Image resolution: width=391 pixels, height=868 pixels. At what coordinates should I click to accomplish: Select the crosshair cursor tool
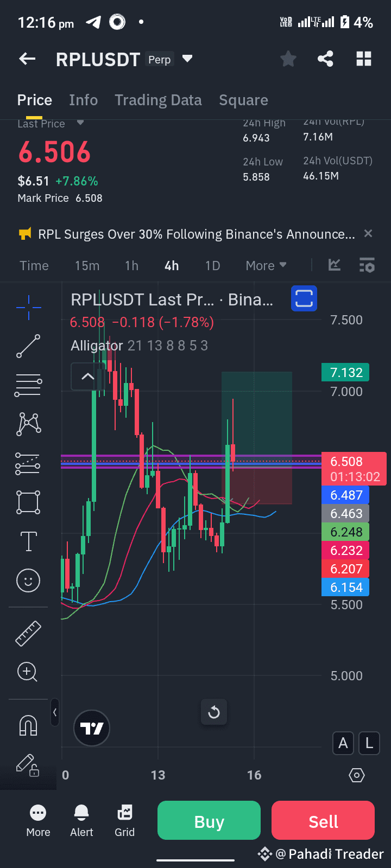click(28, 308)
